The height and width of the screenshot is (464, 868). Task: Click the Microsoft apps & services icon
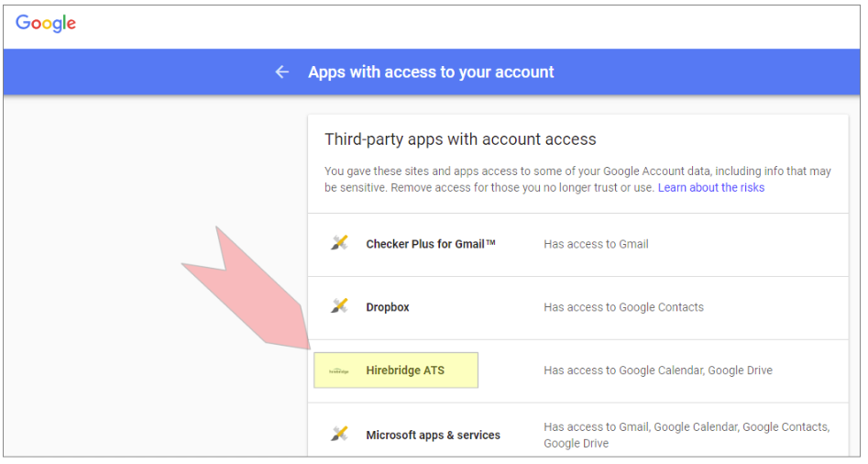(x=339, y=434)
